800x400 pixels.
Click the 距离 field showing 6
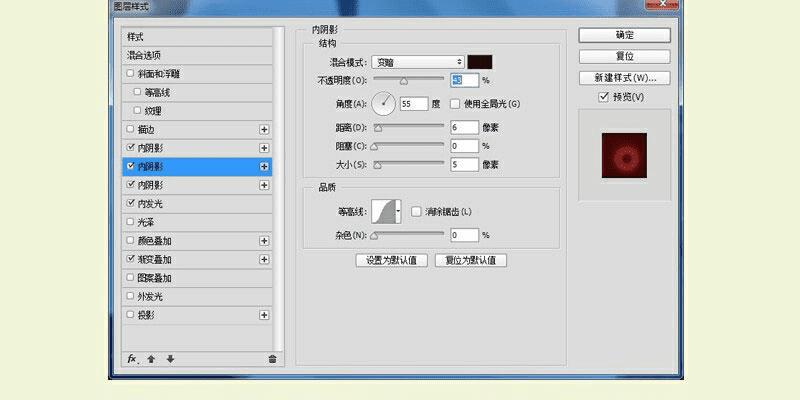465,128
